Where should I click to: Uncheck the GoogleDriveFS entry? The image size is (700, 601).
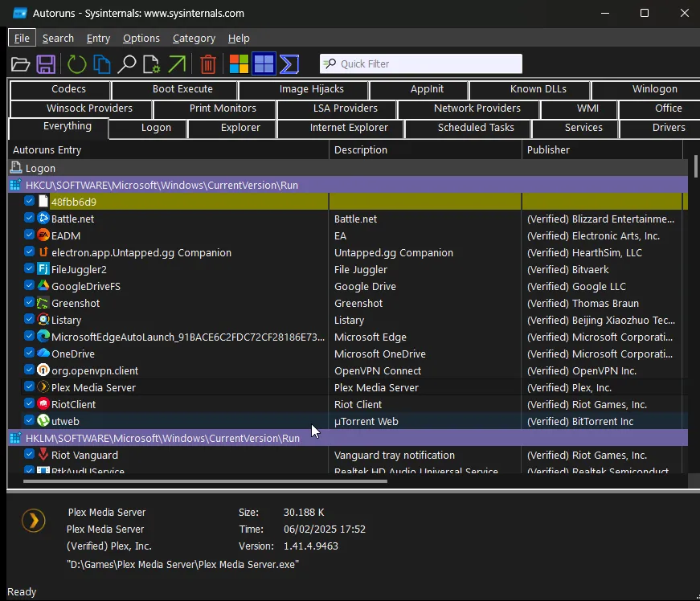point(28,286)
